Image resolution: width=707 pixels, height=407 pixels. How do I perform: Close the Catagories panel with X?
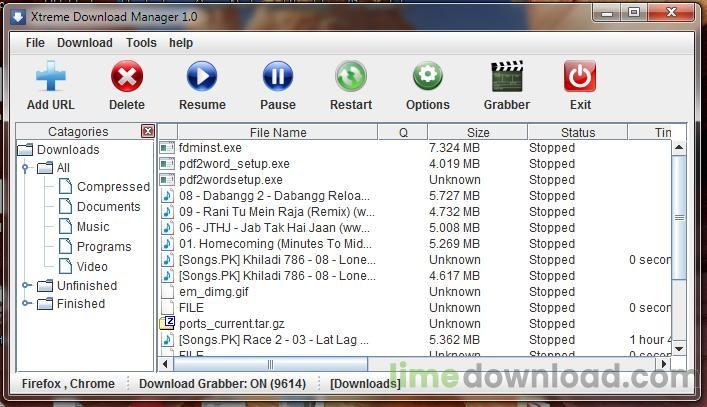[x=147, y=131]
